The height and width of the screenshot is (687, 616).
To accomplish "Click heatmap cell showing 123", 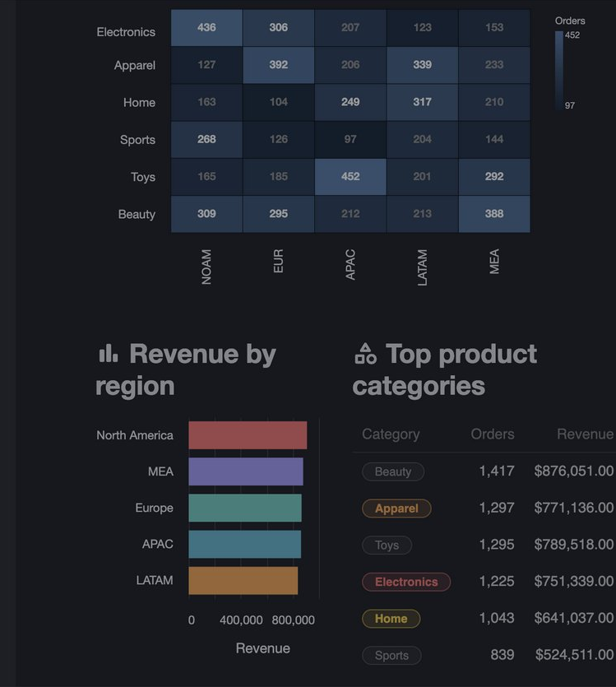I will [x=422, y=28].
